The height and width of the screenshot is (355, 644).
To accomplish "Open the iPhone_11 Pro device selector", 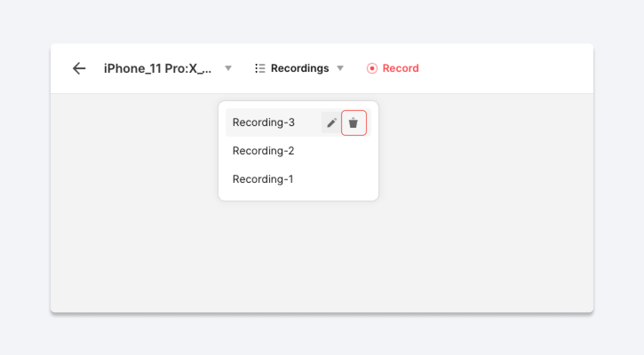I will click(158, 68).
